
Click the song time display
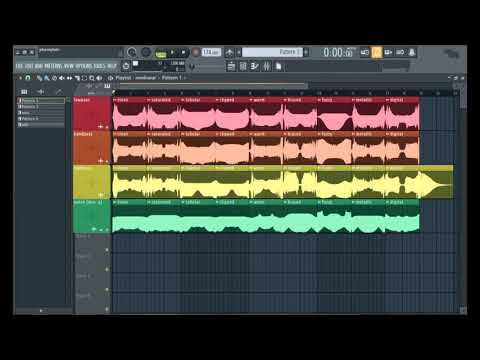click(338, 52)
